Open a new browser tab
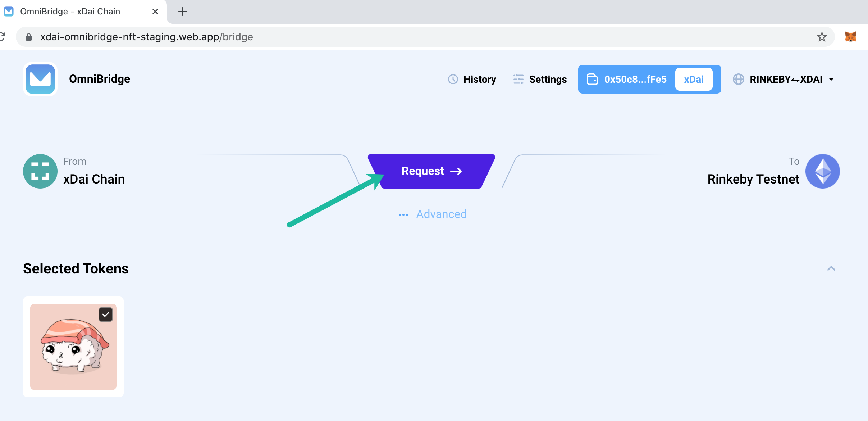The image size is (868, 421). point(183,12)
